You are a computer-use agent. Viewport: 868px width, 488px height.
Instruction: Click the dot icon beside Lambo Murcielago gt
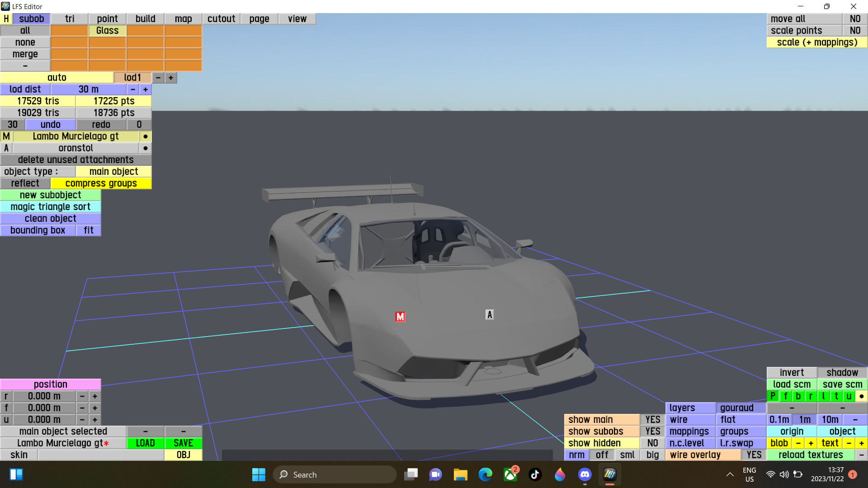click(x=145, y=136)
